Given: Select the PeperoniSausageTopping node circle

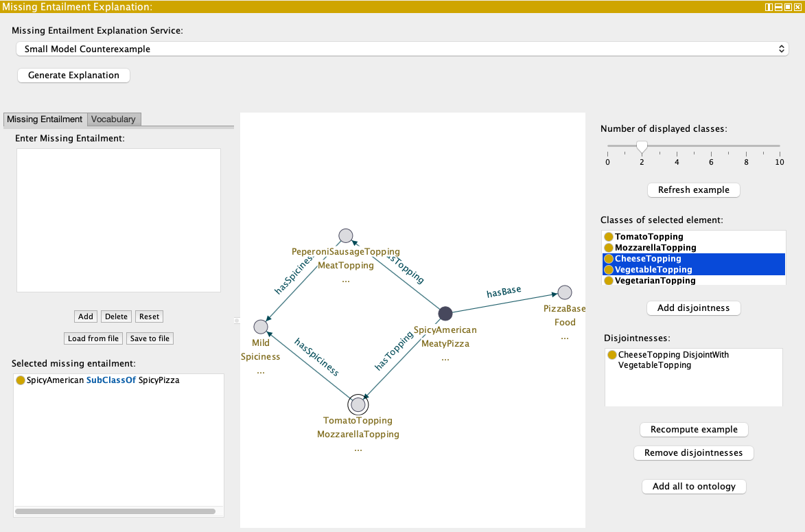Looking at the screenshot, I should coord(345,235).
